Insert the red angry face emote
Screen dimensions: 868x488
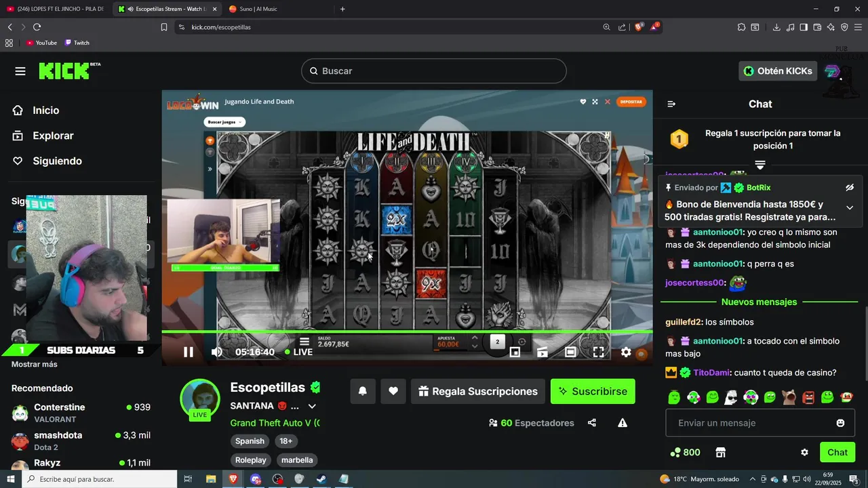pyautogui.click(x=808, y=397)
